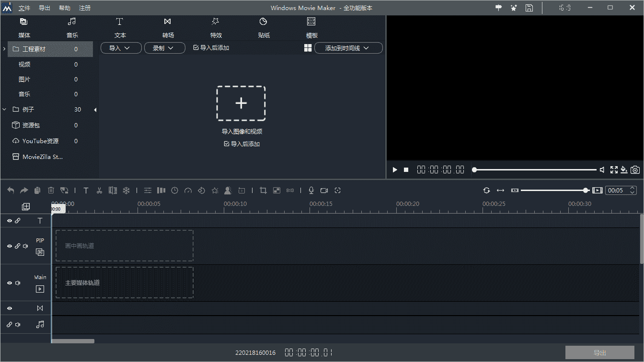Click the grid view icon
Viewport: 644px width, 362px height.
pyautogui.click(x=308, y=48)
